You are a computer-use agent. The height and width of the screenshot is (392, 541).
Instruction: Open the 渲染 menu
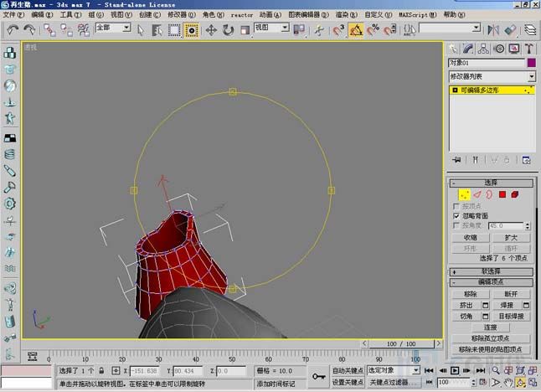click(347, 15)
